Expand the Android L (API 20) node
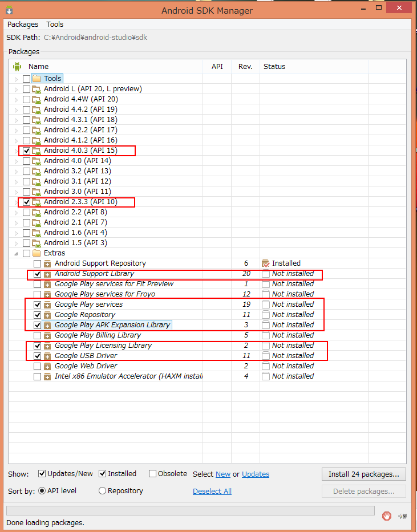The height and width of the screenshot is (532, 417). coord(16,90)
